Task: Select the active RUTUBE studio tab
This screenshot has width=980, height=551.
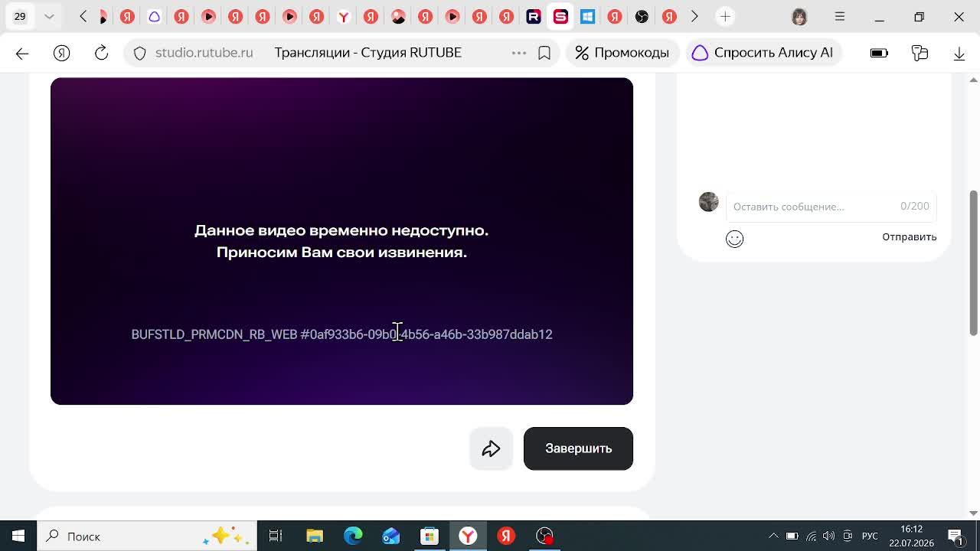Action: (560, 16)
